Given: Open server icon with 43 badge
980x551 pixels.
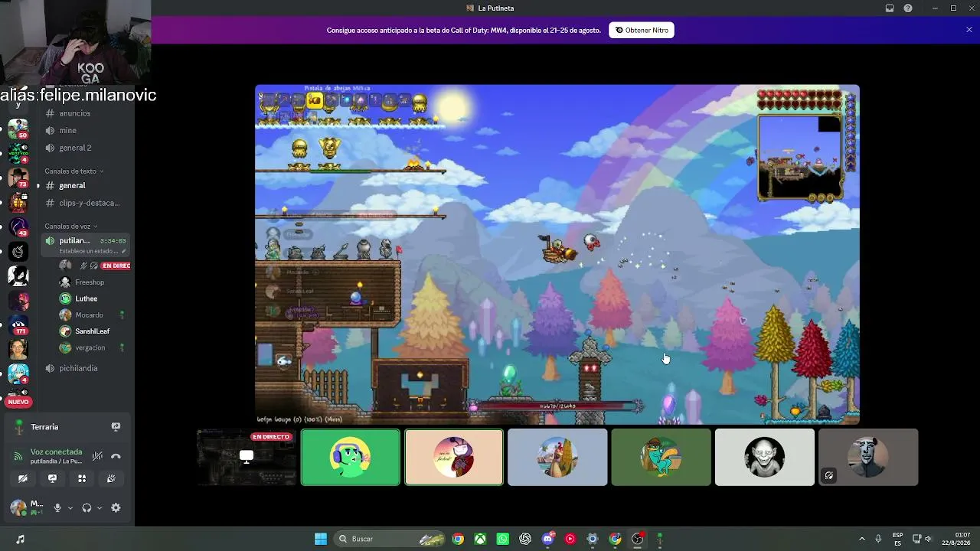Looking at the screenshot, I should pyautogui.click(x=18, y=227).
